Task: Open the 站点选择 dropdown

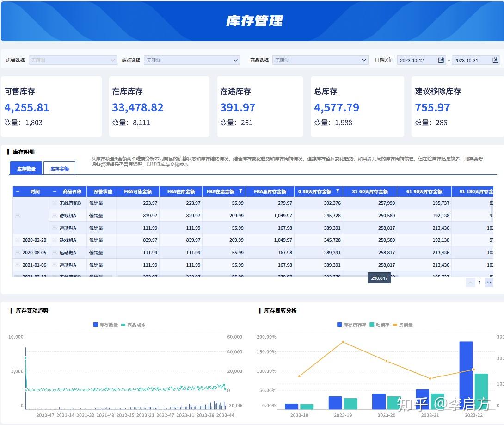Action: coord(192,60)
